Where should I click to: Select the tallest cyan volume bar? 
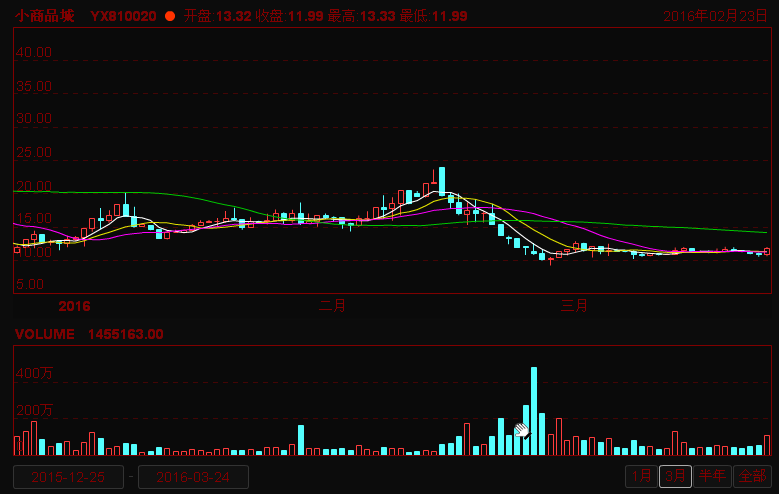(534, 410)
